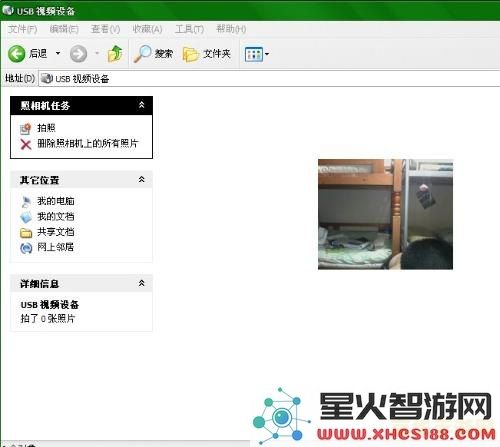Open the Views mode icon
Screen dimensions: 500x447
point(254,54)
